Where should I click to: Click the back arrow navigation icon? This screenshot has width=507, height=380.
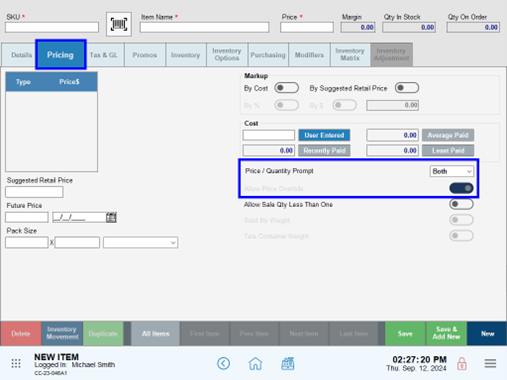pyautogui.click(x=223, y=363)
